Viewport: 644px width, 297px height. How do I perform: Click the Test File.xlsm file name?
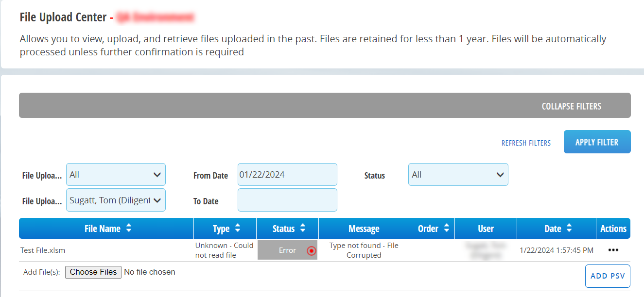(43, 250)
